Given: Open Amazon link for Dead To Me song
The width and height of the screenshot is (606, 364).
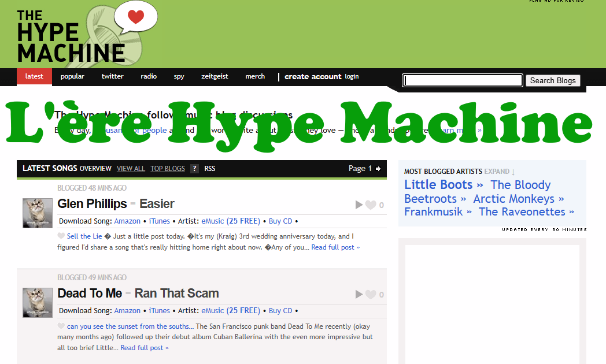Looking at the screenshot, I should point(127,311).
